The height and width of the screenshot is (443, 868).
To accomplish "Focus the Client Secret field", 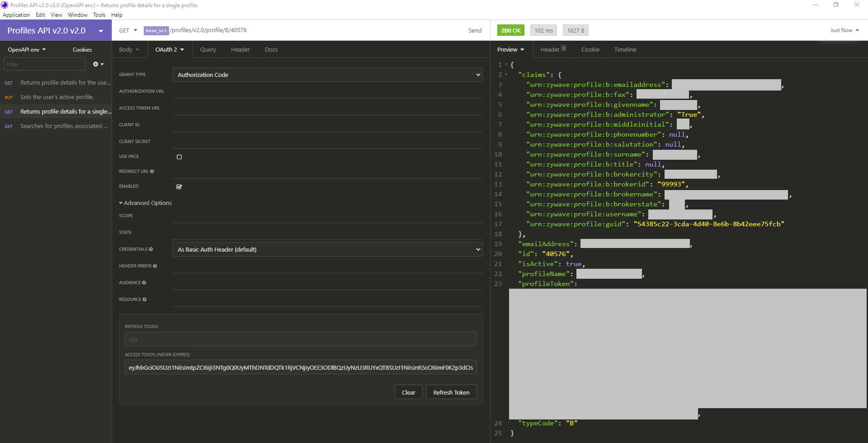I will click(327, 142).
